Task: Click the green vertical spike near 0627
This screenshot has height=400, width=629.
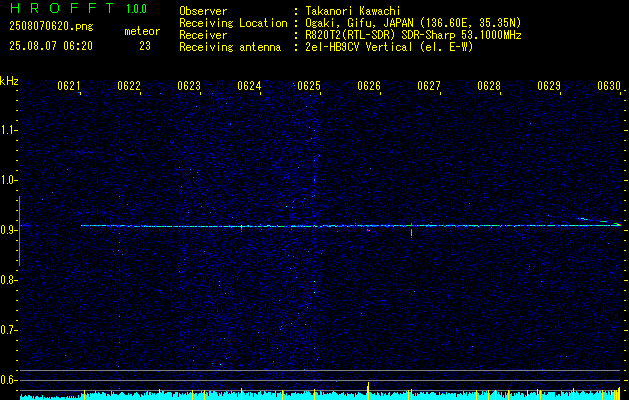Action: click(x=412, y=231)
